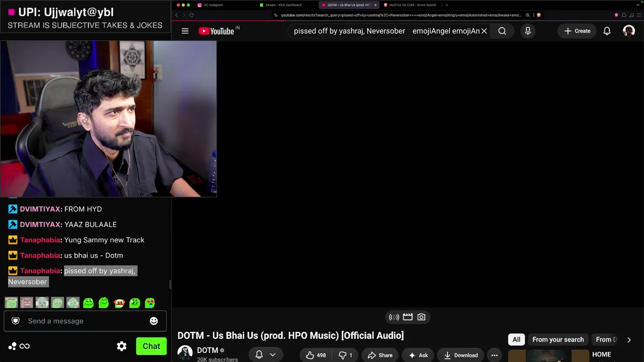The width and height of the screenshot is (644, 362).
Task: Insert the clown-haired green emote
Action: coord(119,303)
